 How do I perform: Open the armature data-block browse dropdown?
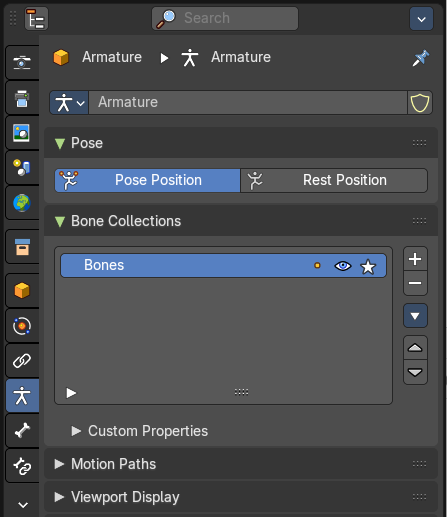pyautogui.click(x=69, y=103)
